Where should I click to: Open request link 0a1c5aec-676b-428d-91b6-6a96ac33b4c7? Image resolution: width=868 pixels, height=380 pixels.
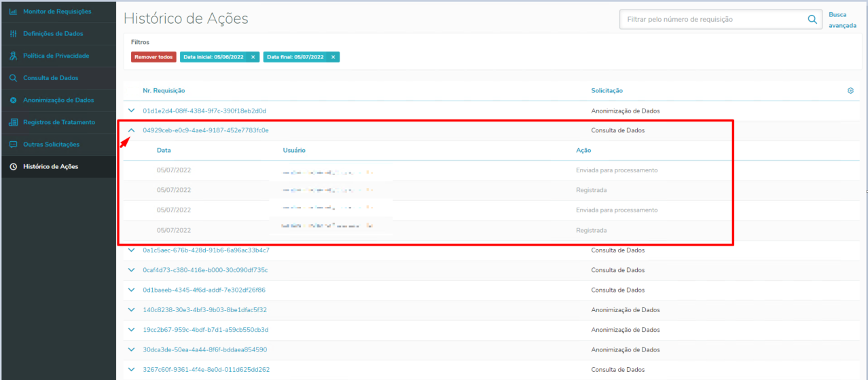tap(206, 250)
